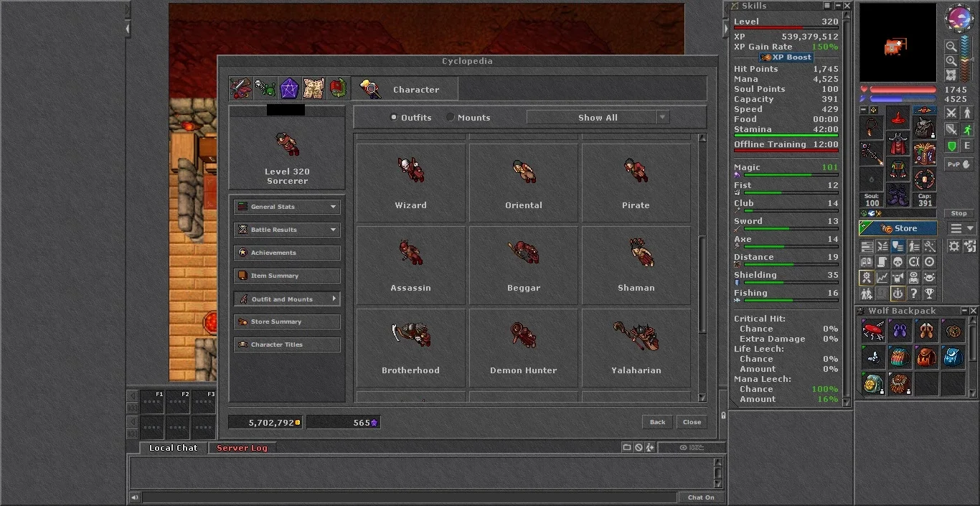
Task: Toggle the Chat On button
Action: point(701,497)
